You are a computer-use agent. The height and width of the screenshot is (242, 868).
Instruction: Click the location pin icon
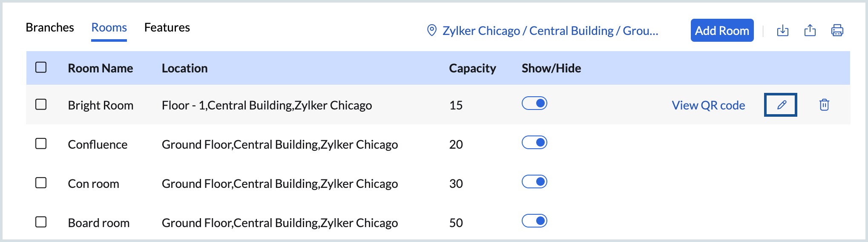(431, 31)
